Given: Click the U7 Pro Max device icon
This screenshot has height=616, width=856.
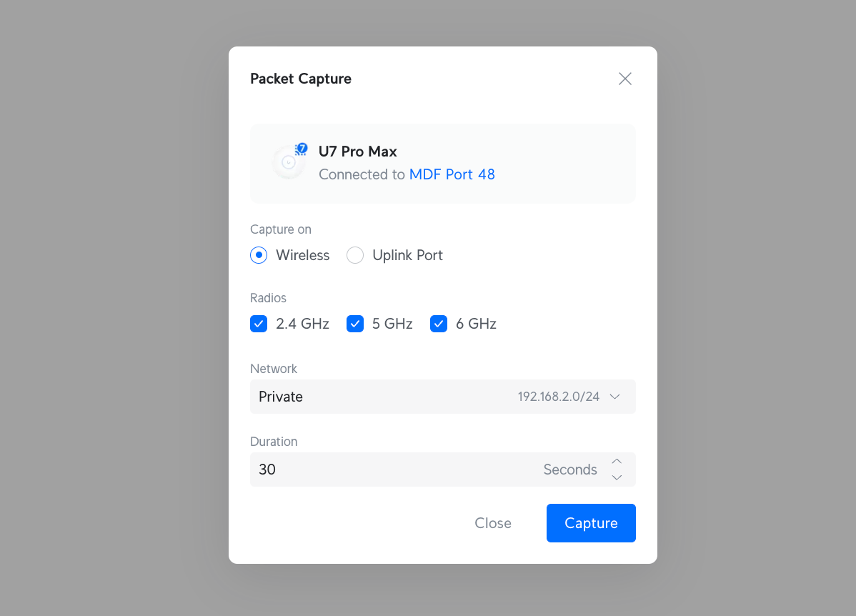Looking at the screenshot, I should [289, 162].
